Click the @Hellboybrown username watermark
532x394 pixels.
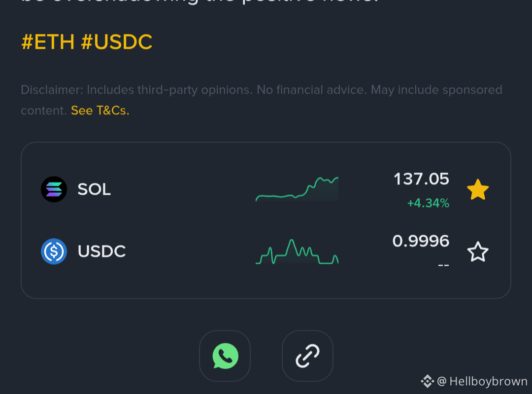483,381
